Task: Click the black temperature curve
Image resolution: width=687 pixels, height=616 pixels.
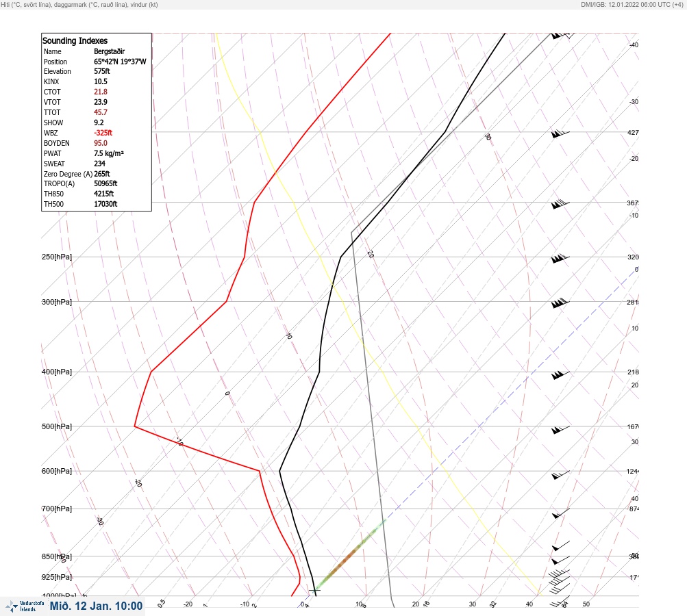Action: 319,372
